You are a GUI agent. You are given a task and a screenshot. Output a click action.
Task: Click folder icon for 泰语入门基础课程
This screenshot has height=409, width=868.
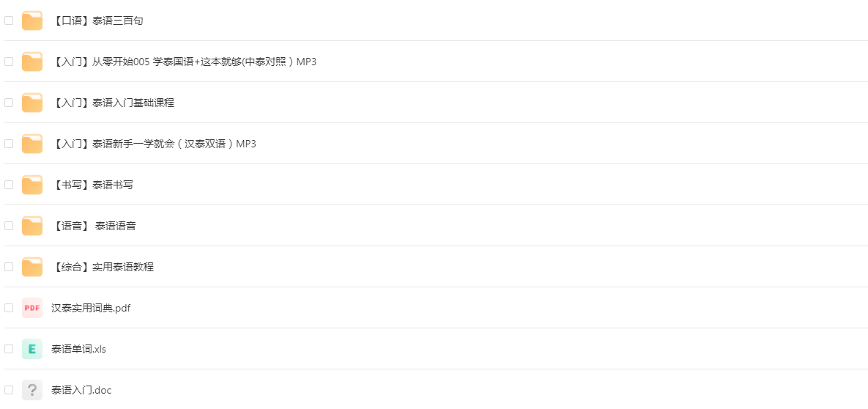(32, 103)
